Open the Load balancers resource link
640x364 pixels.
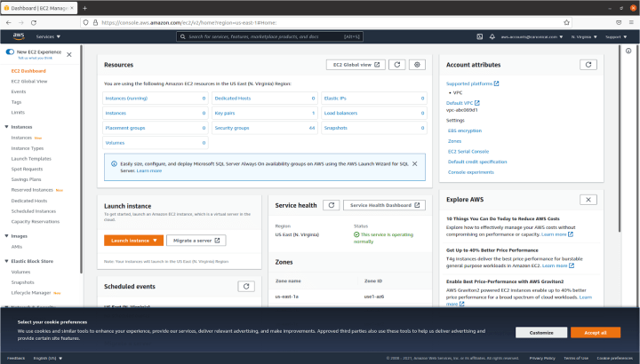(340, 114)
